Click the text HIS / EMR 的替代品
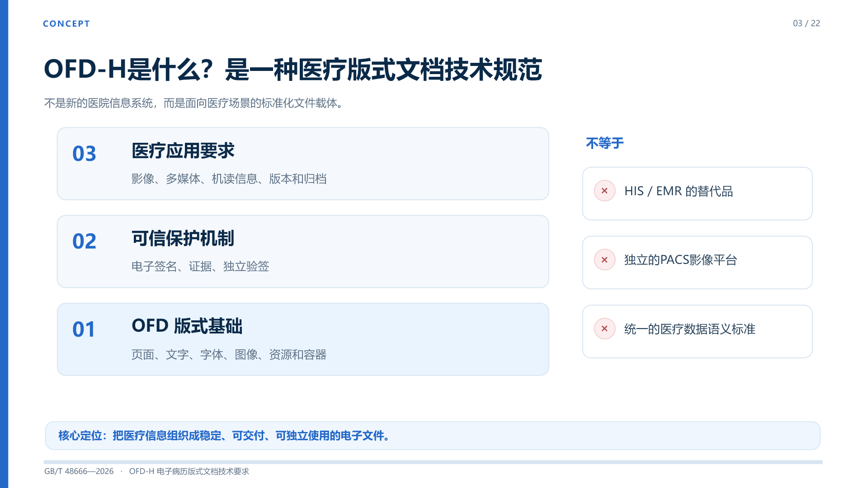The width and height of the screenshot is (868, 488). coord(679,191)
